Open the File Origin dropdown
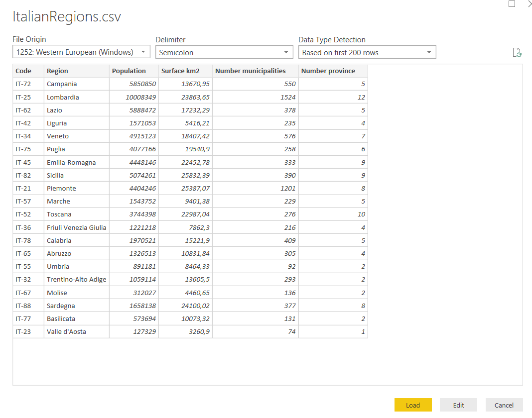This screenshot has height=418, width=532. click(x=81, y=52)
